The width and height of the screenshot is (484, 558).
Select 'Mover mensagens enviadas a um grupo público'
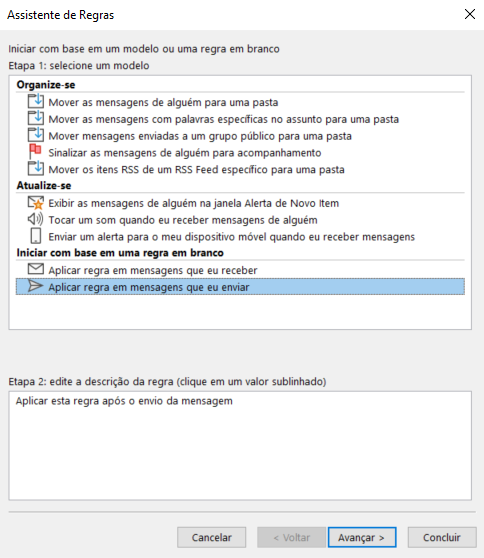point(200,136)
